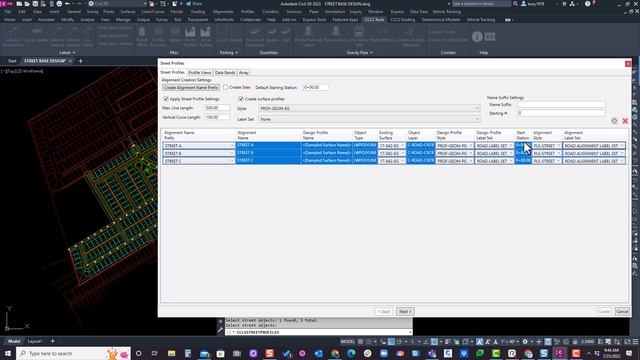
Task: Open the Autodesk application menu button
Action: pyautogui.click(x=7, y=4)
